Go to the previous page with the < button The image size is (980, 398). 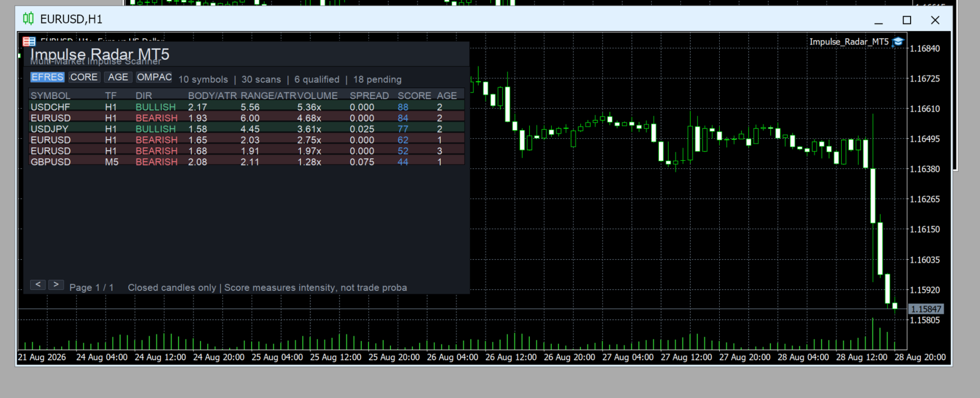(x=38, y=285)
